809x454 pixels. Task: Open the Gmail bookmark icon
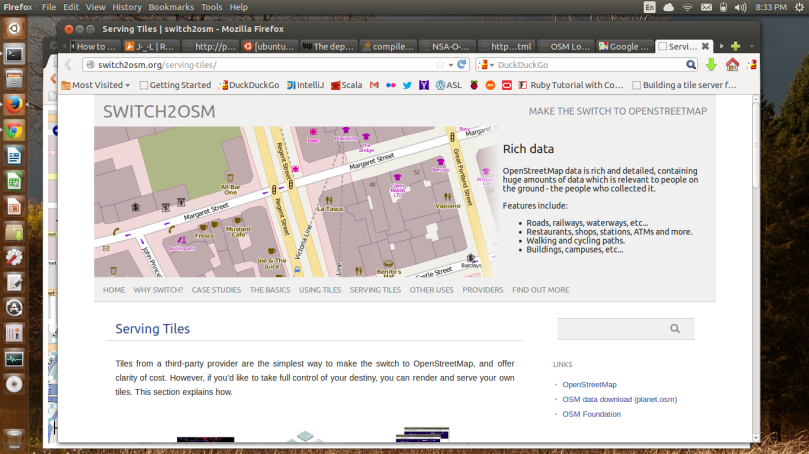374,85
